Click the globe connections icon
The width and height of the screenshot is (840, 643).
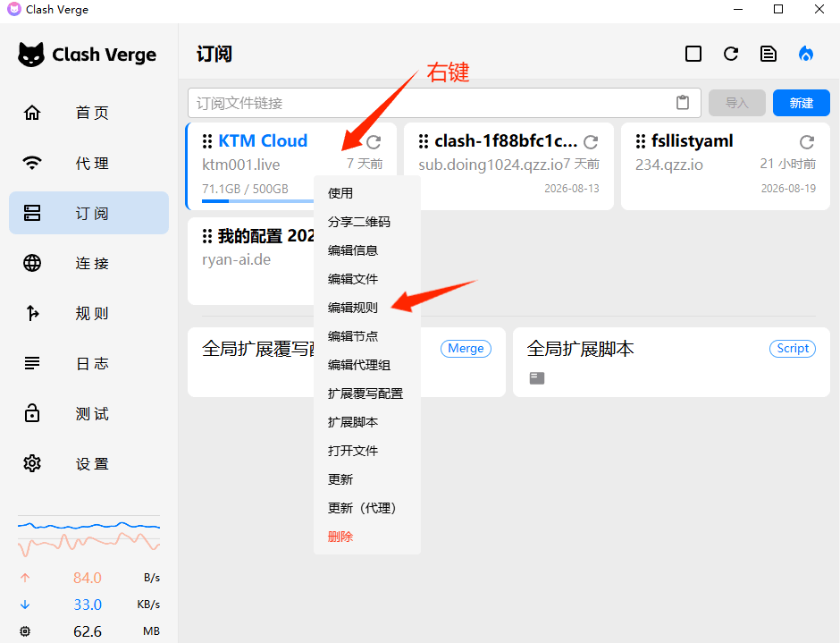pos(32,263)
